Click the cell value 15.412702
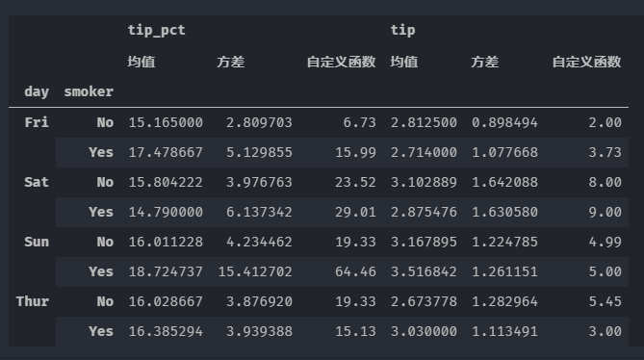Viewport: 644px width, 360px height. click(x=255, y=271)
